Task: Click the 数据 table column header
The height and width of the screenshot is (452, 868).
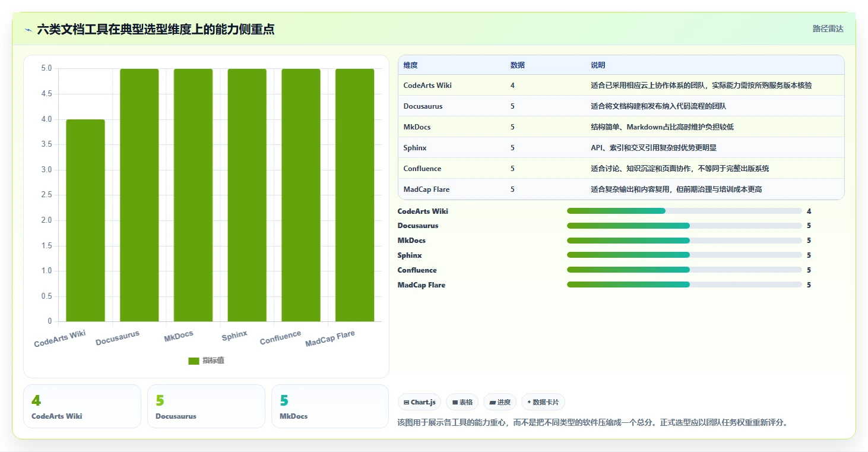Action: point(518,65)
